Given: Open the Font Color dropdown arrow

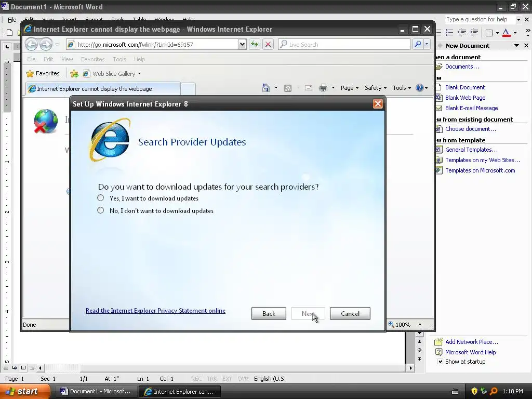Looking at the screenshot, I should (515, 33).
